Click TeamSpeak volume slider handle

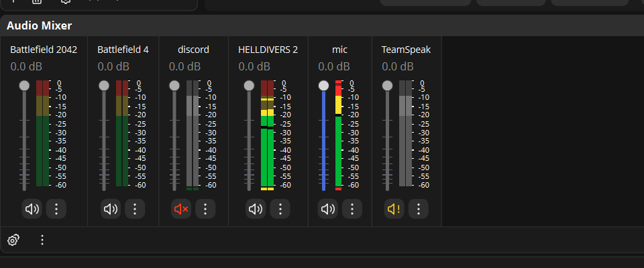coord(387,85)
